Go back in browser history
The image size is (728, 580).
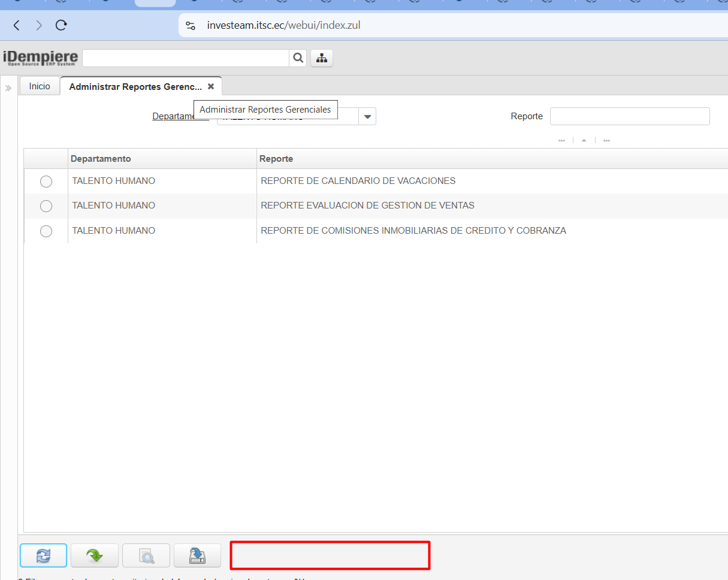pyautogui.click(x=17, y=25)
